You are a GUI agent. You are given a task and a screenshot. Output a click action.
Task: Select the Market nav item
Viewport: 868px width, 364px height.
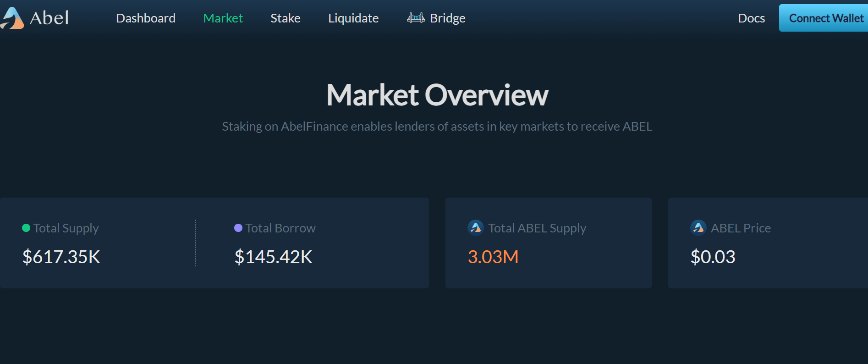click(x=223, y=18)
